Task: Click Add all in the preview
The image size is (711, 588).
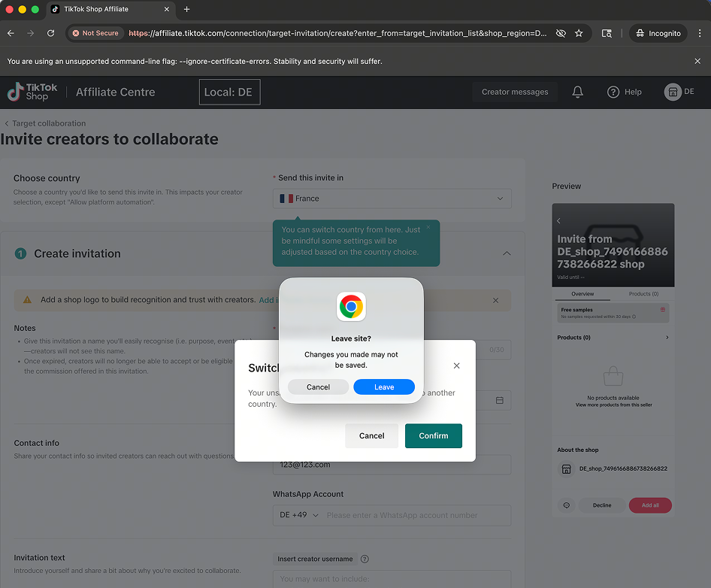Action: [x=650, y=505]
